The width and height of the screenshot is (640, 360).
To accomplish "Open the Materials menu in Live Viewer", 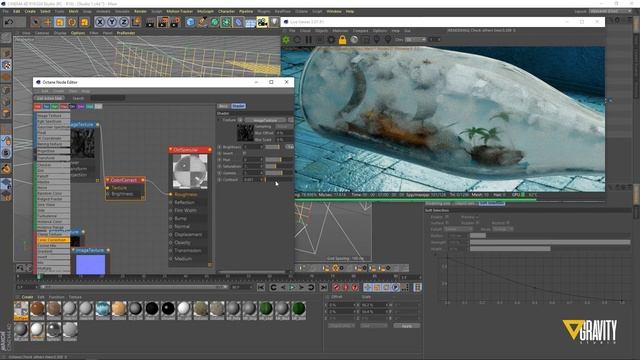I will pyautogui.click(x=340, y=31).
